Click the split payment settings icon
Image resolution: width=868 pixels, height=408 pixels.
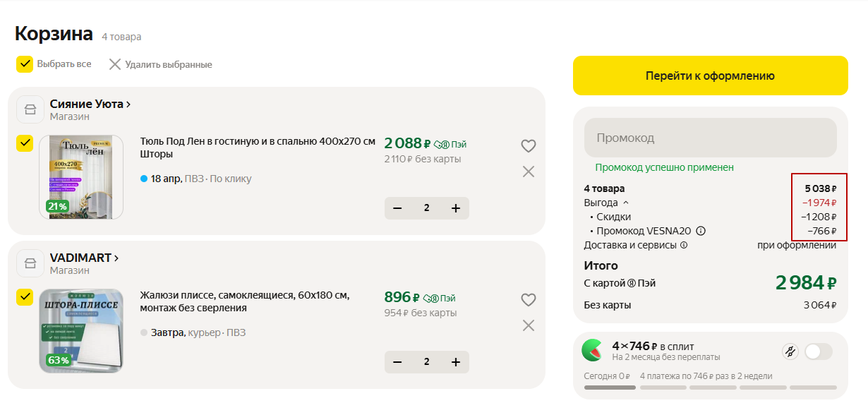tap(790, 351)
